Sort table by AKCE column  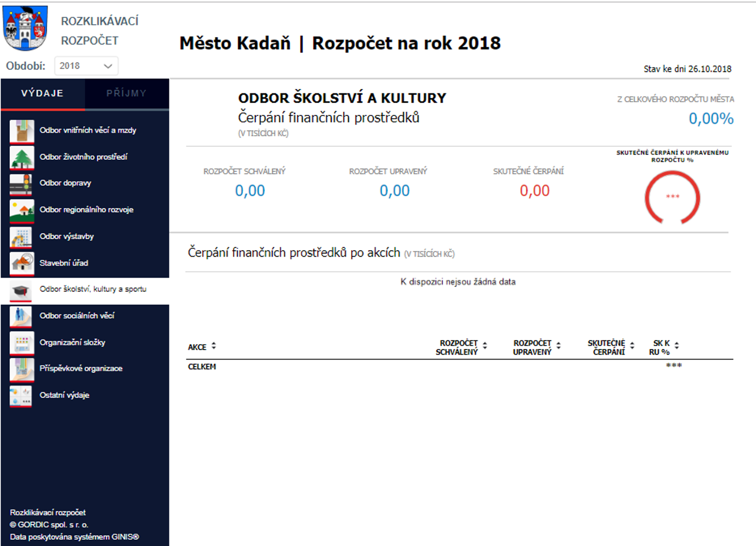pyautogui.click(x=214, y=346)
